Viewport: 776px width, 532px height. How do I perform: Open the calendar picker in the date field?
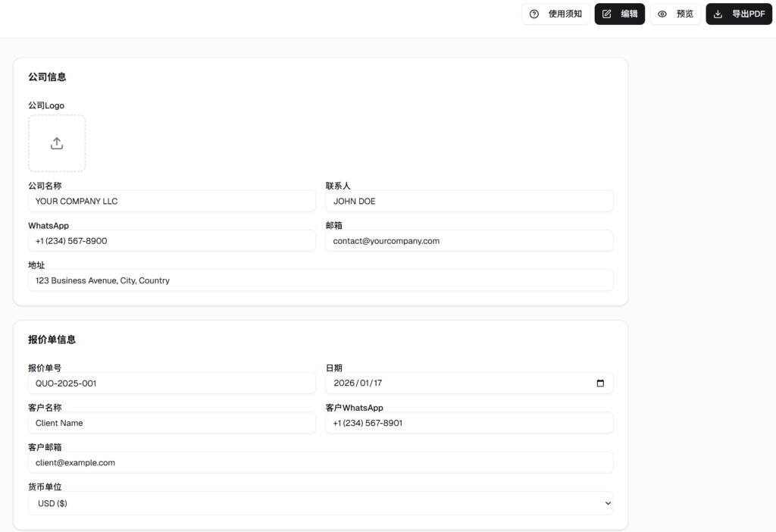(600, 383)
